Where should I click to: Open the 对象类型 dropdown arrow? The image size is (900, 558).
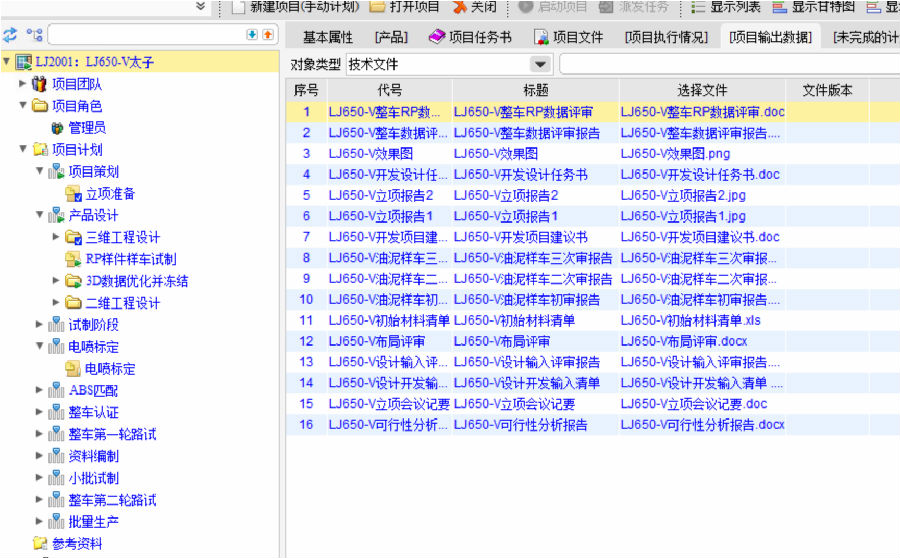[x=540, y=64]
